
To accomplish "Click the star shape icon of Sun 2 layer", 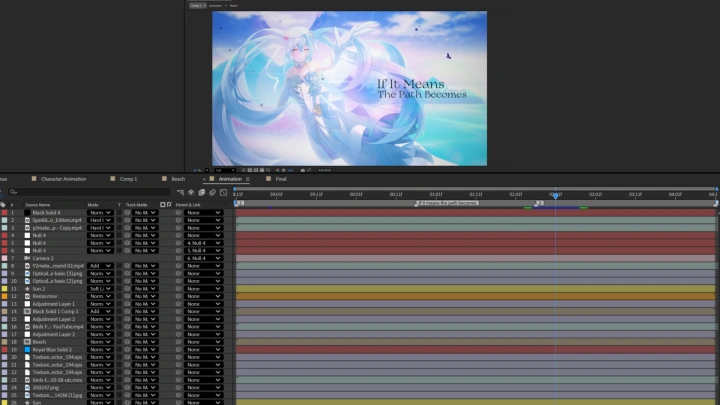I will point(27,288).
